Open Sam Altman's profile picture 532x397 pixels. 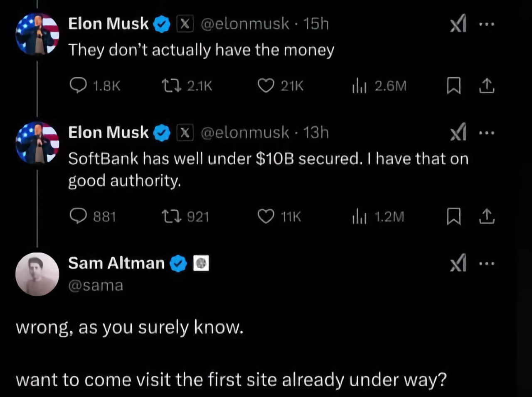click(x=37, y=274)
